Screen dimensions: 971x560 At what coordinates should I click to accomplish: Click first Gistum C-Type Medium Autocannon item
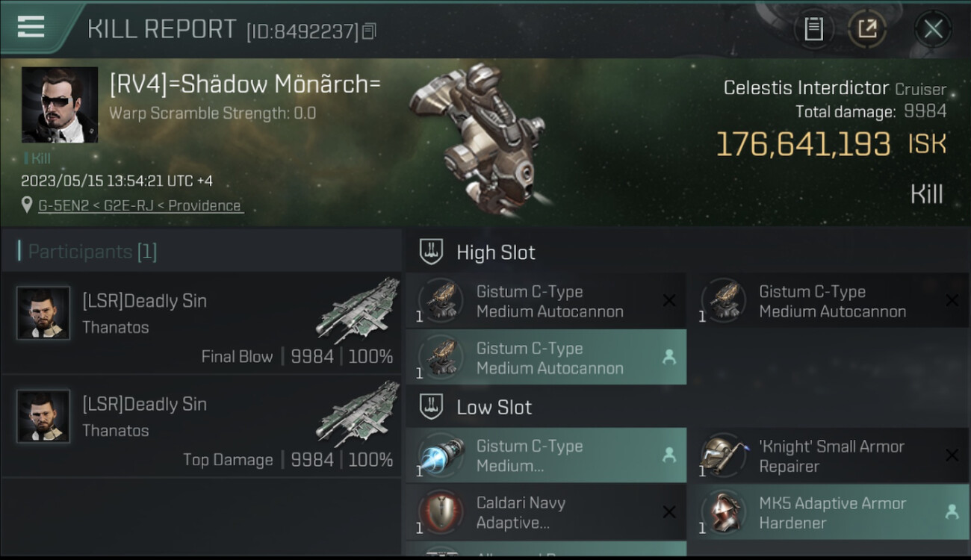pos(546,301)
